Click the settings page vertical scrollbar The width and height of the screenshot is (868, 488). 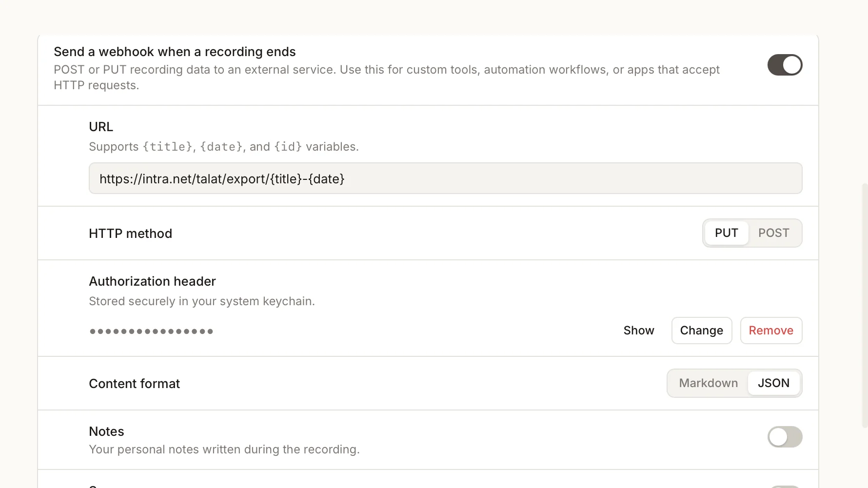pyautogui.click(x=865, y=306)
